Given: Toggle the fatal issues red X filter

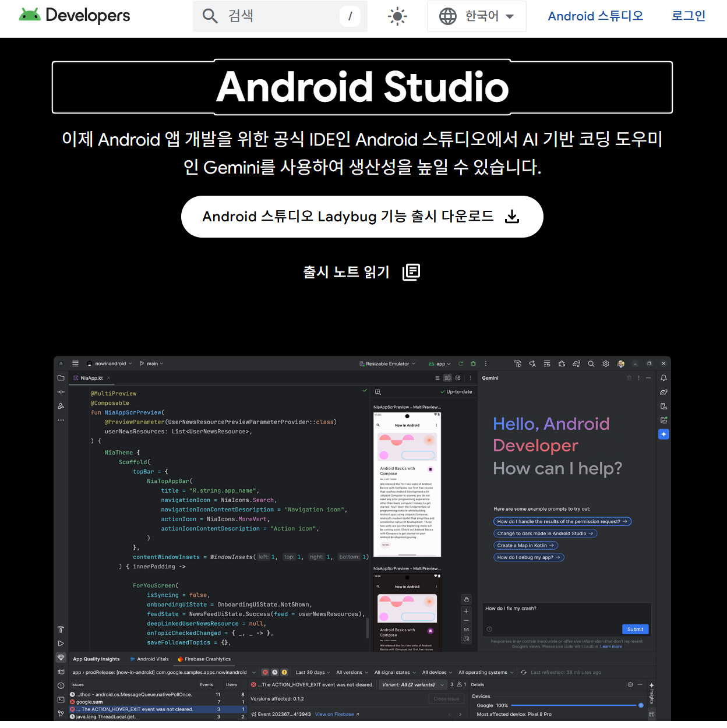Looking at the screenshot, I should (x=265, y=672).
